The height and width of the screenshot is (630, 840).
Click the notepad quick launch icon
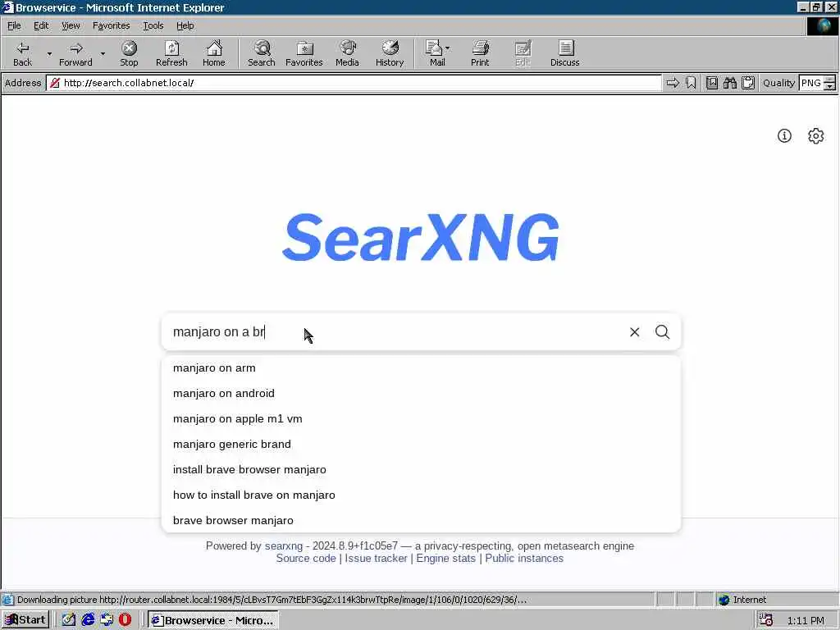point(69,620)
